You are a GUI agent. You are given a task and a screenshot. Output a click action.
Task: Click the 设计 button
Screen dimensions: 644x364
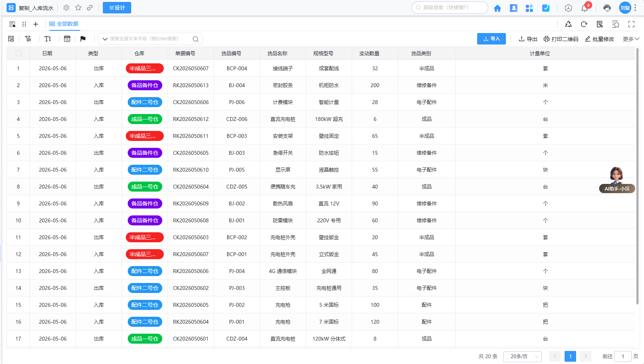point(117,8)
